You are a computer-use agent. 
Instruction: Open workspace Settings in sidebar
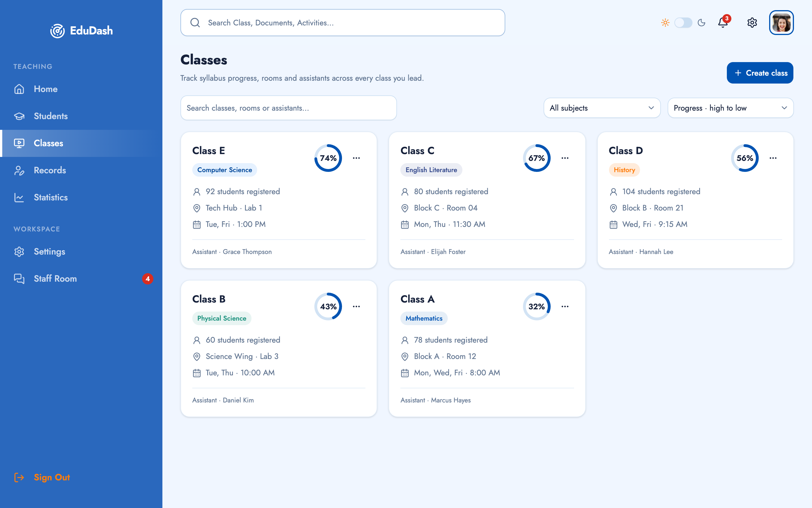click(x=81, y=252)
